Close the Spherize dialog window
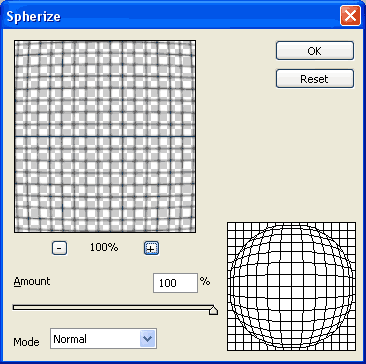Screen dimensions: 366x364 [350, 15]
